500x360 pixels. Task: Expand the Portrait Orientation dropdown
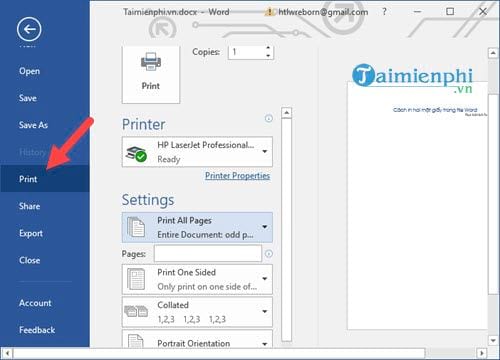(x=197, y=339)
